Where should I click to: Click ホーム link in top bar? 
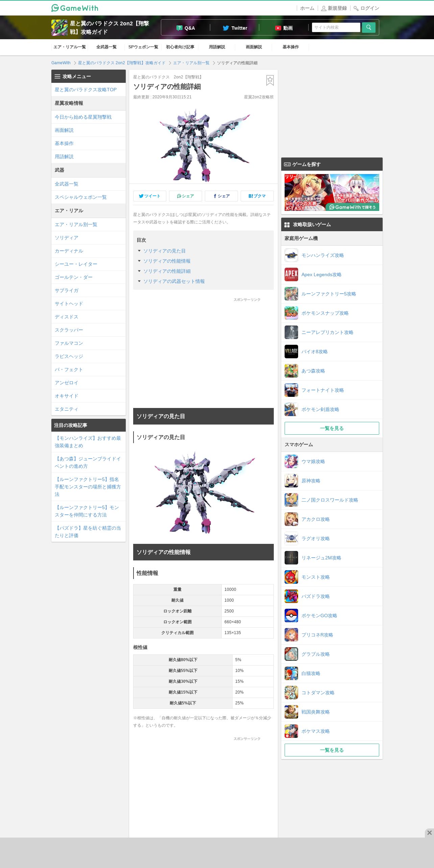[307, 8]
